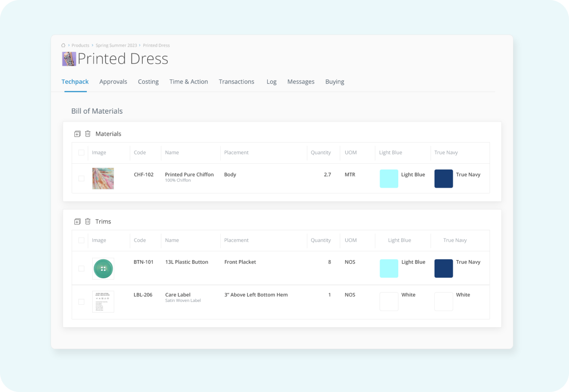Toggle select-all checkbox in Materials header

(81, 153)
